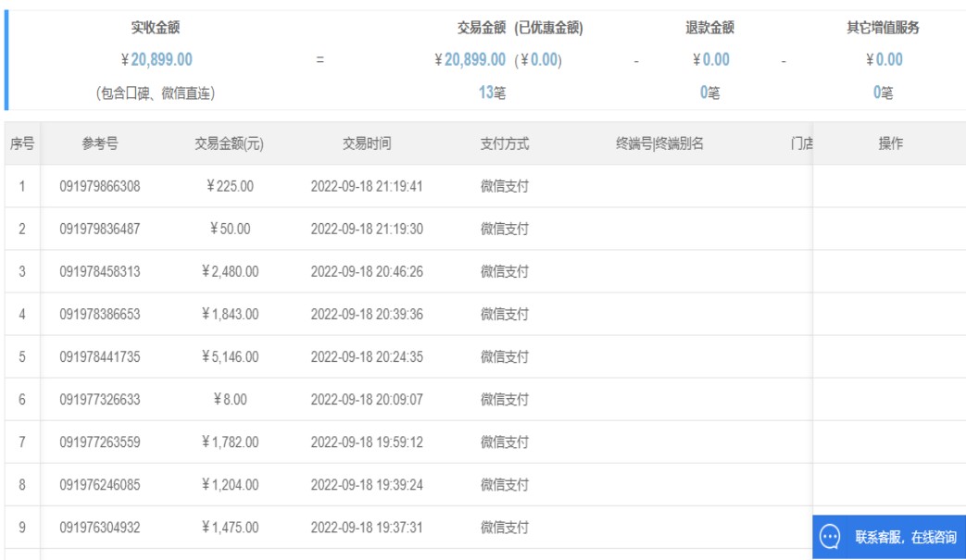
Task: Select the 交易时间 column header
Action: [367, 143]
